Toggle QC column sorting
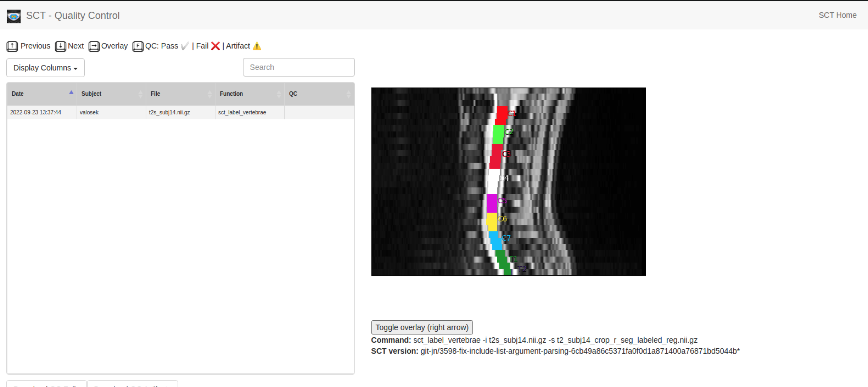This screenshot has height=387, width=868. point(348,94)
